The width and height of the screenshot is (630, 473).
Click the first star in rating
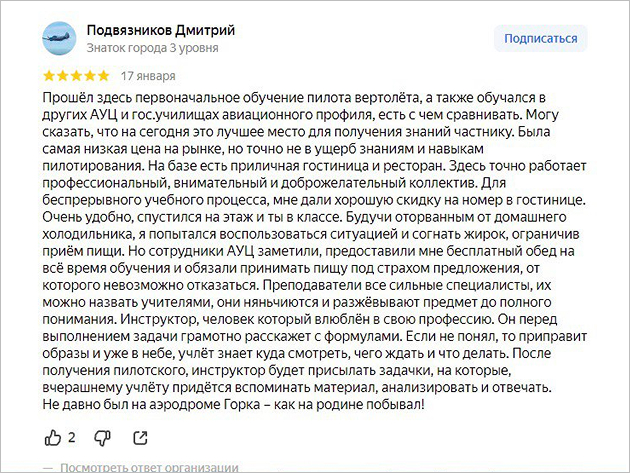(50, 76)
